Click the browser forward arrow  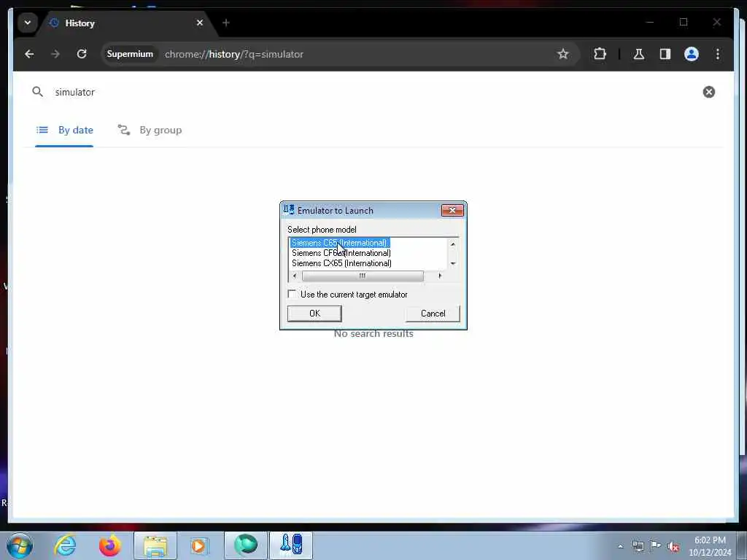click(55, 54)
